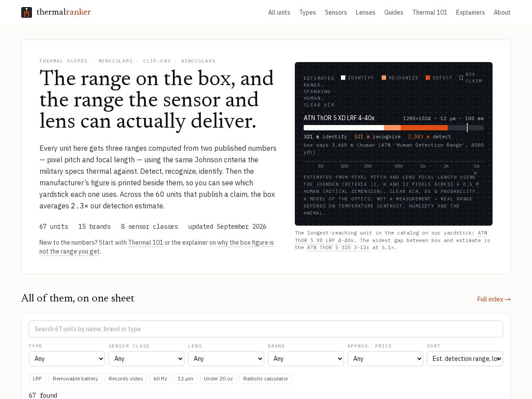Image resolution: width=532 pixels, height=399 pixels.
Task: Open the thermalranker home link text
Action: (63, 12)
